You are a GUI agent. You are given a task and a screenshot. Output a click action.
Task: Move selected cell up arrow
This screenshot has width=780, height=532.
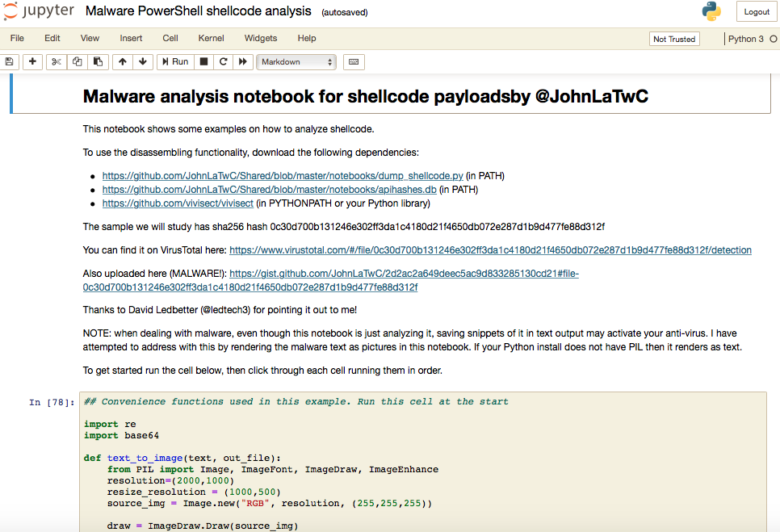pyautogui.click(x=123, y=61)
